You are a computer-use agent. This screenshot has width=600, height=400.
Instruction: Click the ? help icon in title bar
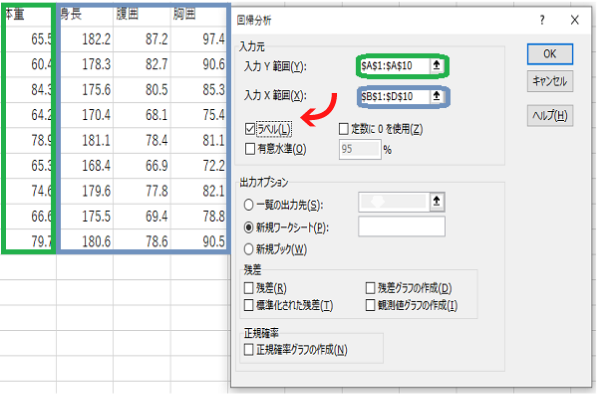tap(541, 19)
